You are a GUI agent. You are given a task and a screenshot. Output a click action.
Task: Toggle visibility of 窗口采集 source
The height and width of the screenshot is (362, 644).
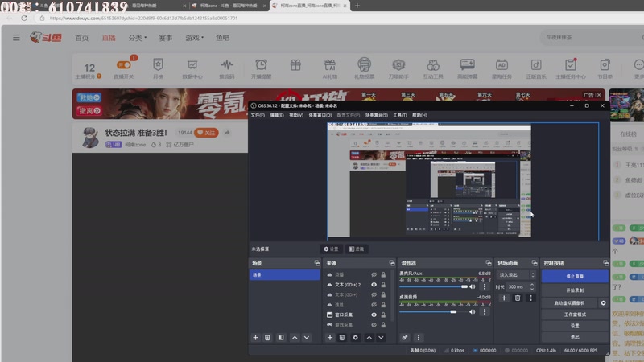pos(374,315)
